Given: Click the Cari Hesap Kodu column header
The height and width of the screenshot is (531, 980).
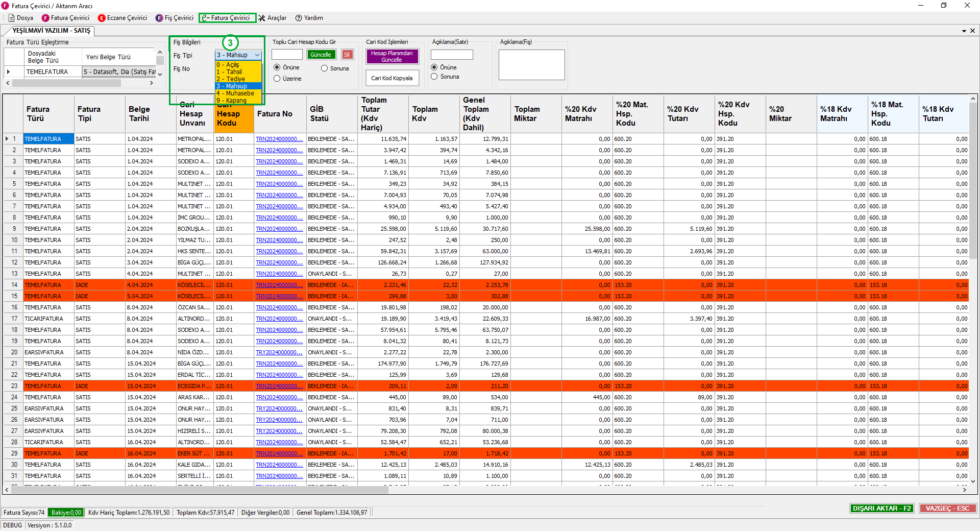Looking at the screenshot, I should pyautogui.click(x=234, y=113).
